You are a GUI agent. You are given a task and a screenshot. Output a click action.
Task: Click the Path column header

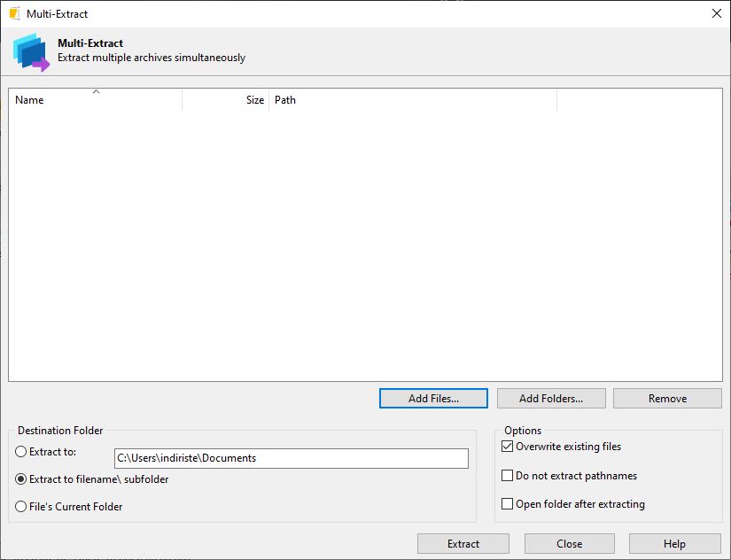(x=413, y=100)
